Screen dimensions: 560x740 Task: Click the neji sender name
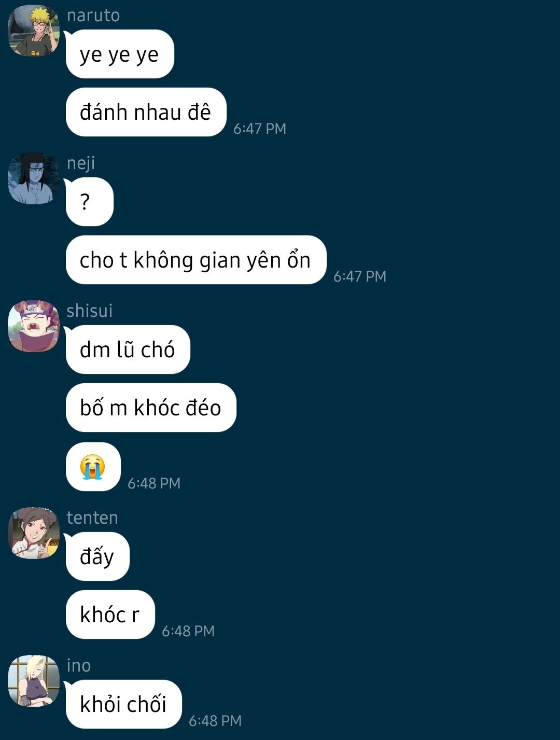pos(81,164)
